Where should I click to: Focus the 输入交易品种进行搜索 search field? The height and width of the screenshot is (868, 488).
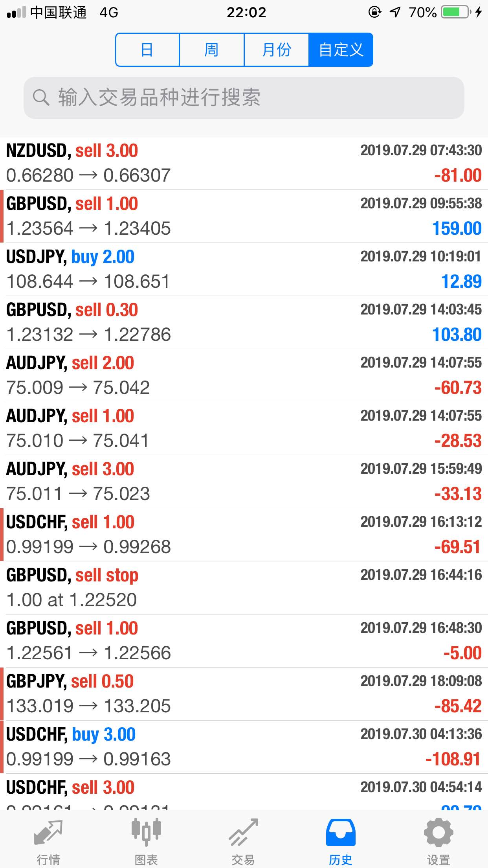(x=244, y=98)
